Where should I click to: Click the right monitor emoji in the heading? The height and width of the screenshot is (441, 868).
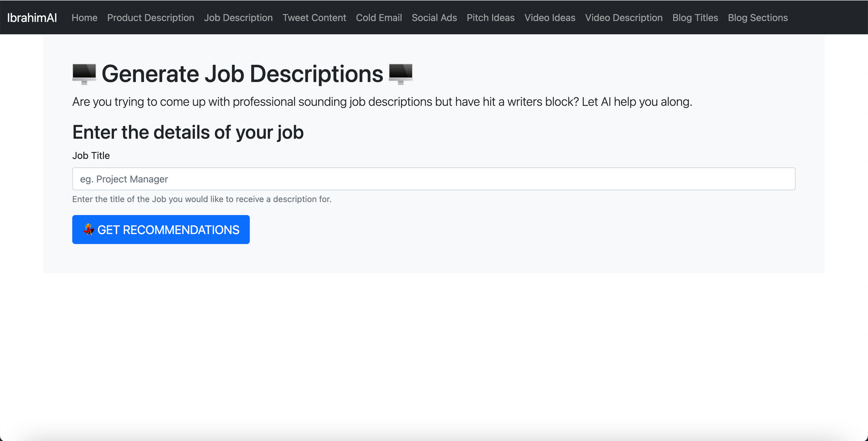[x=401, y=73]
